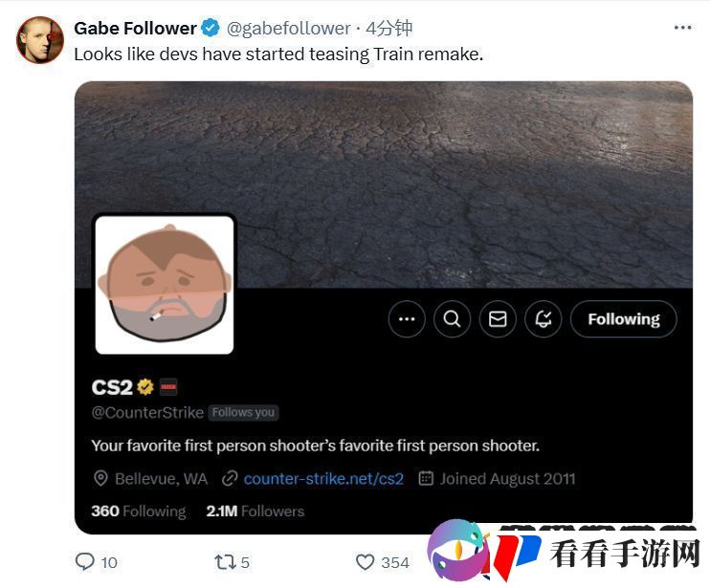Click the envelope message icon
The image size is (710, 588).
click(x=498, y=319)
